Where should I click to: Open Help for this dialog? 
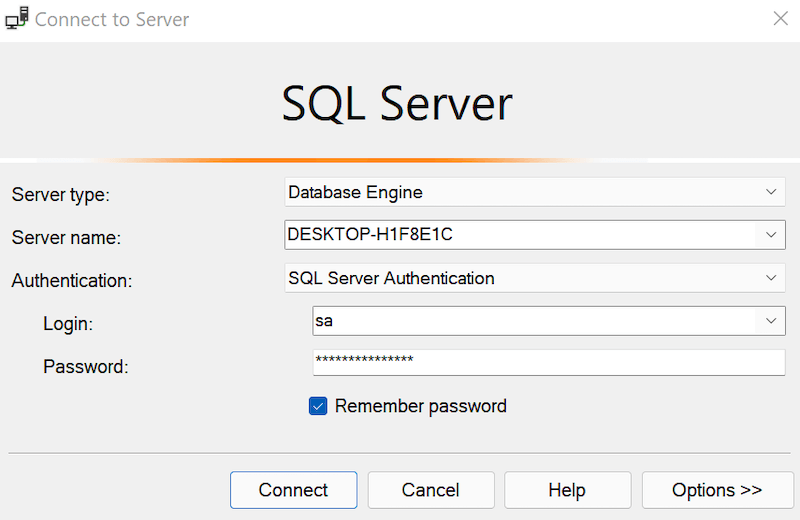click(x=567, y=490)
